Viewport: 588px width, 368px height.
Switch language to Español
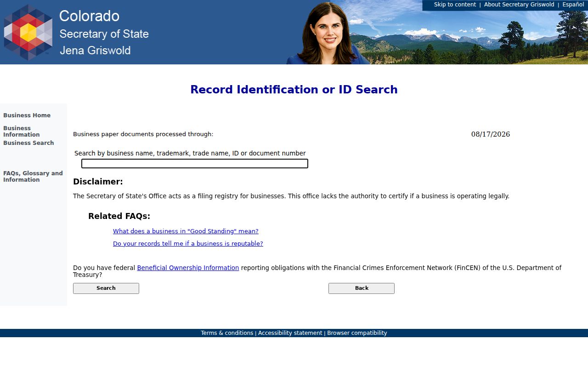pyautogui.click(x=573, y=5)
